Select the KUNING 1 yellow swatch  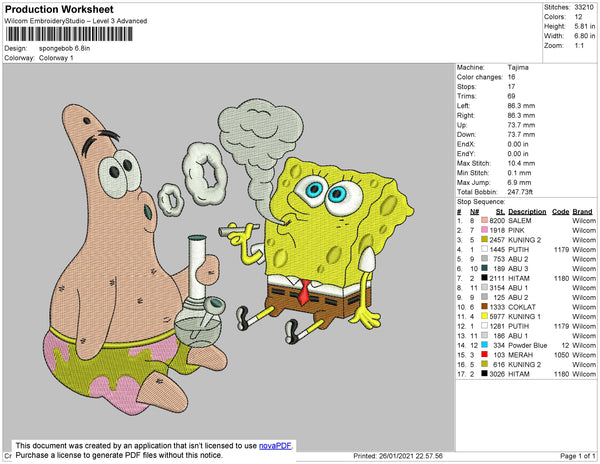click(484, 316)
